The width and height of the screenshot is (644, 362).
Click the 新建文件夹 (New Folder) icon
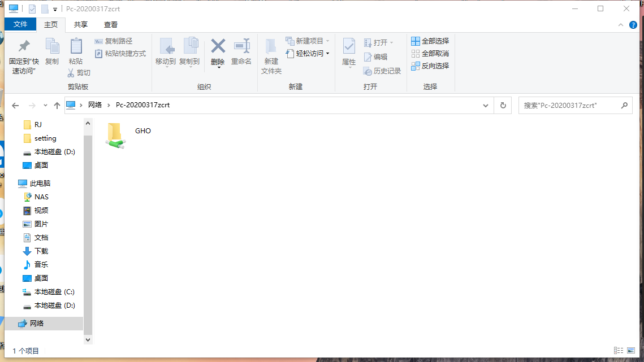click(x=270, y=54)
